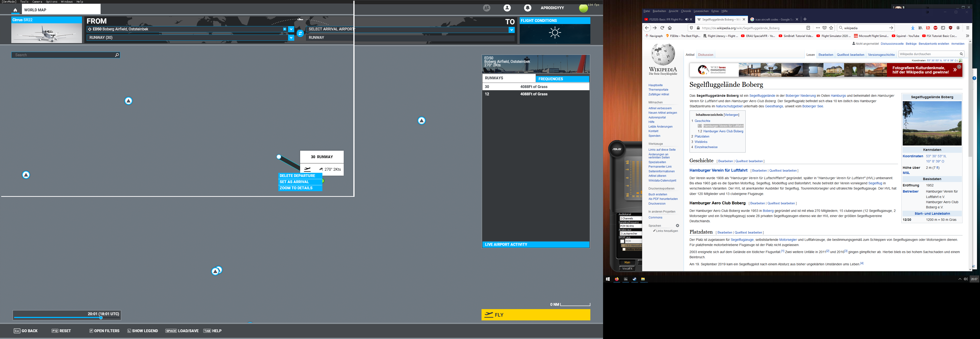Select the Cirrus SR22 aircraft thumbnail
This screenshot has width=980, height=339.
point(46,30)
